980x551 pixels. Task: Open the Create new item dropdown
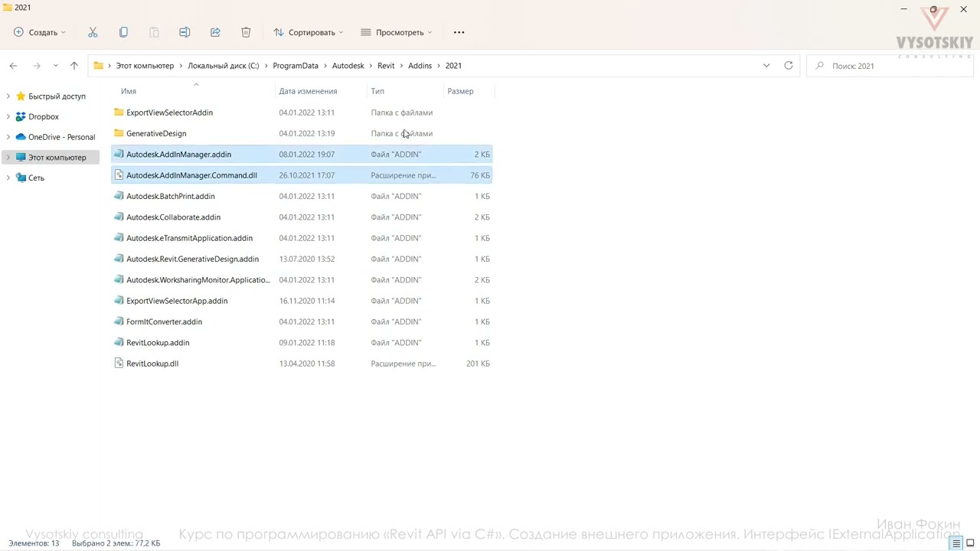tap(40, 32)
